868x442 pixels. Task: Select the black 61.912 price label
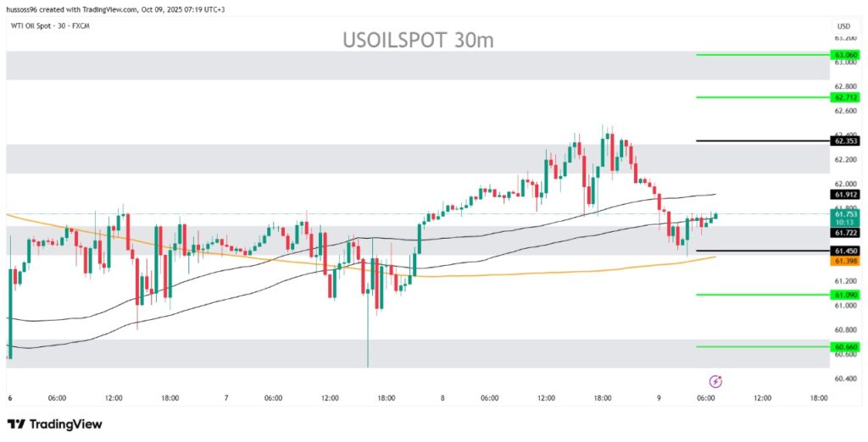[x=845, y=195]
